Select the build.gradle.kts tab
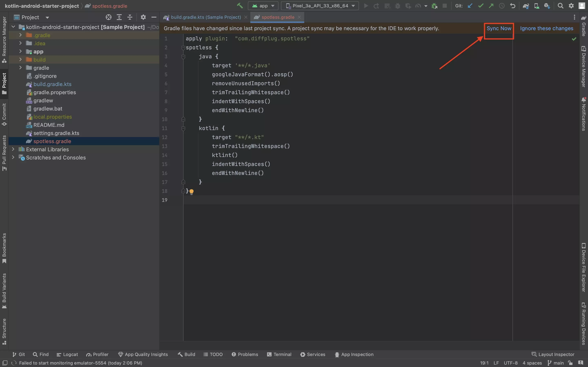Image resolution: width=588 pixels, height=367 pixels. coord(205,17)
